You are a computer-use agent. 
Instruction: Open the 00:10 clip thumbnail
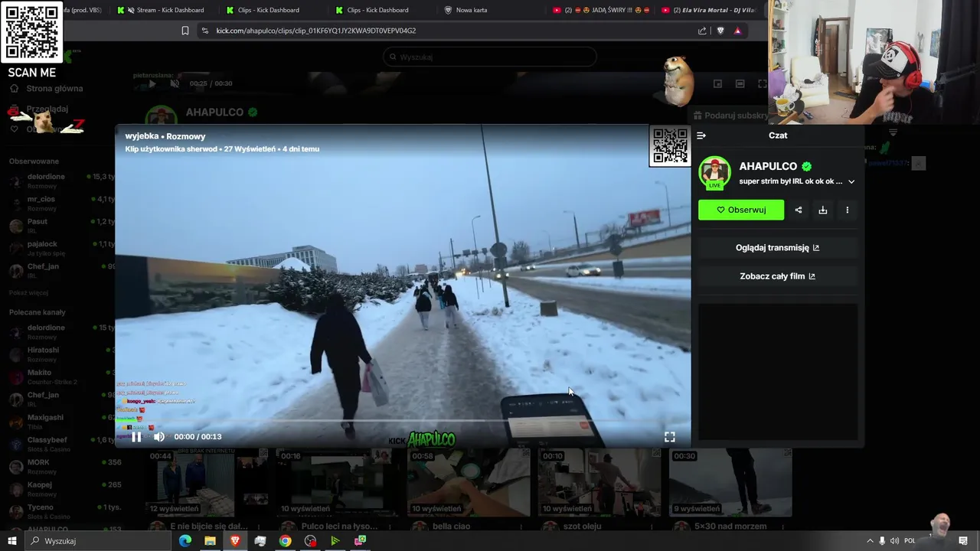pos(599,483)
